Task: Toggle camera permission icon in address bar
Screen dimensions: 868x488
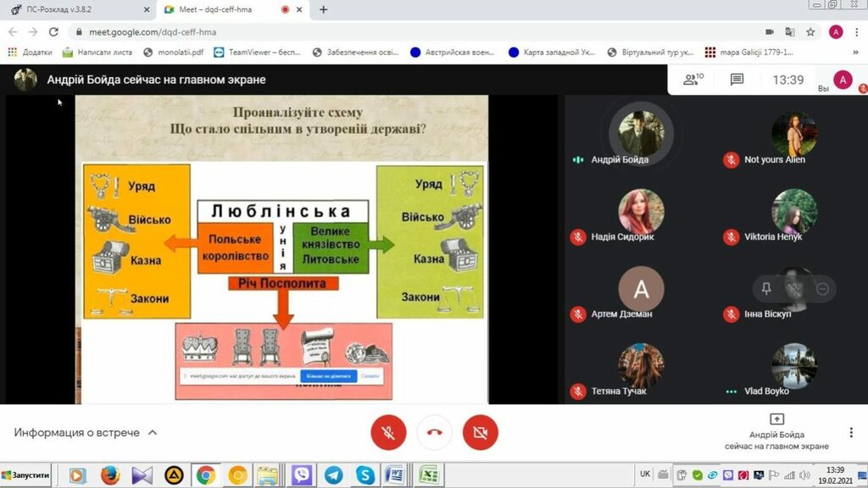Action: (770, 32)
